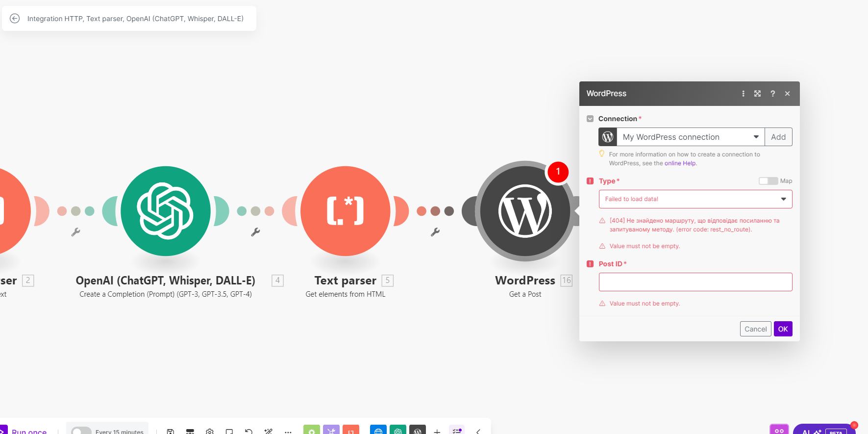Click the checklist icon with purple dot
This screenshot has height=434, width=868.
pyautogui.click(x=457, y=430)
